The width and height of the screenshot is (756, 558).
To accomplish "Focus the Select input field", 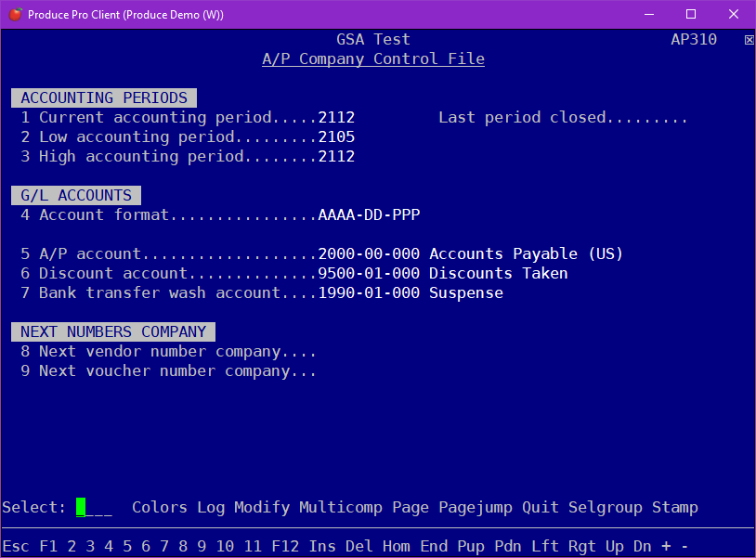I will click(x=94, y=508).
